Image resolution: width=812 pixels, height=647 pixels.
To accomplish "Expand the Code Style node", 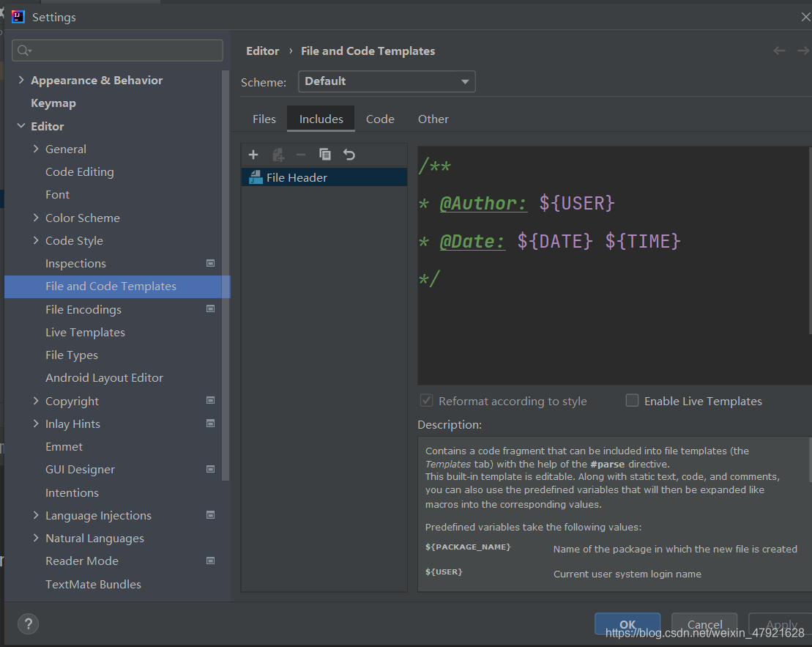I will tap(36, 240).
